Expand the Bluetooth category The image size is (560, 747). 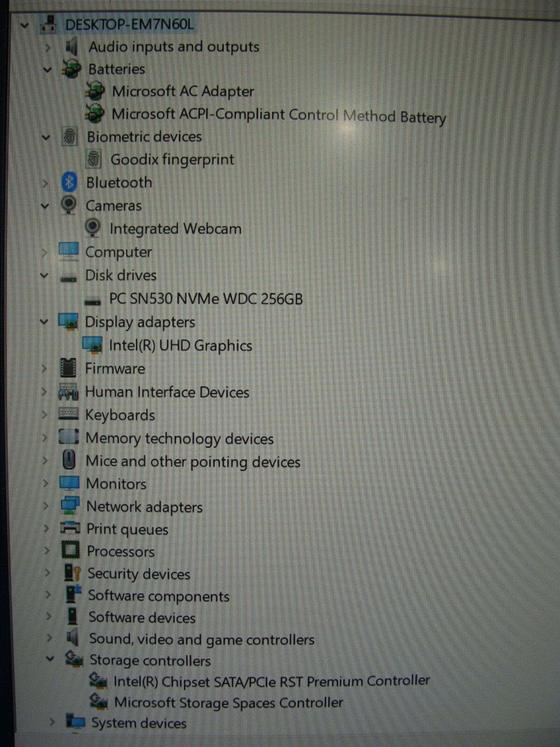tap(45, 183)
